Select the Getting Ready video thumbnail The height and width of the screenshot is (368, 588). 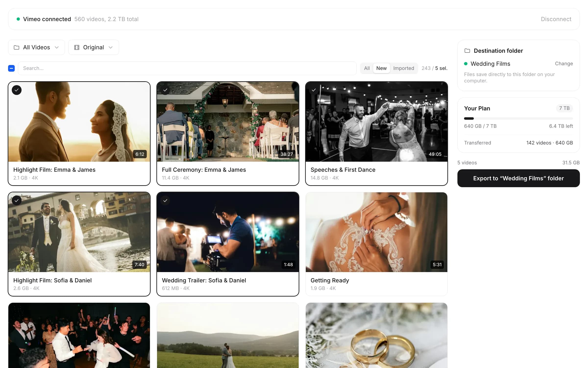[x=377, y=232]
